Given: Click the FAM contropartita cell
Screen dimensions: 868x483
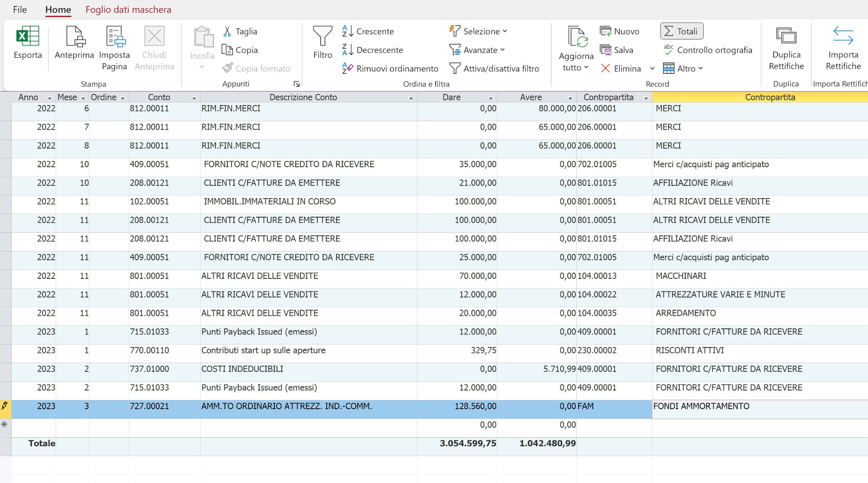Looking at the screenshot, I should point(614,409).
